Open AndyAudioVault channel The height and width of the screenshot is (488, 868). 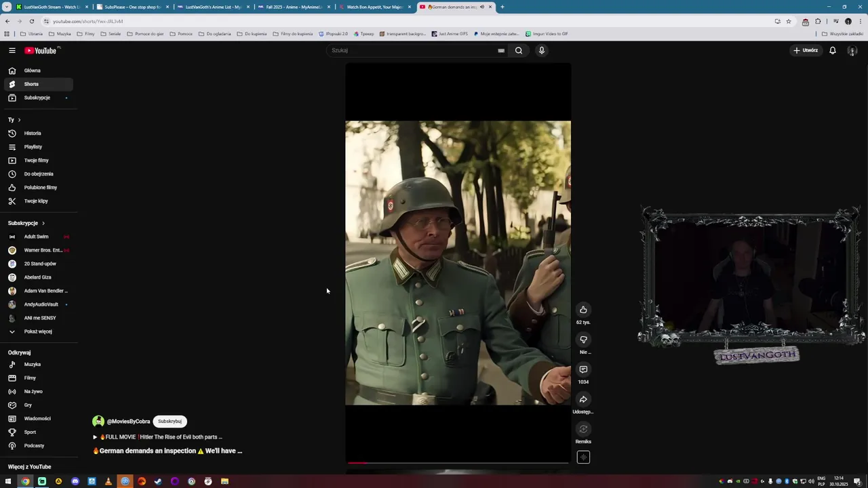tap(39, 304)
